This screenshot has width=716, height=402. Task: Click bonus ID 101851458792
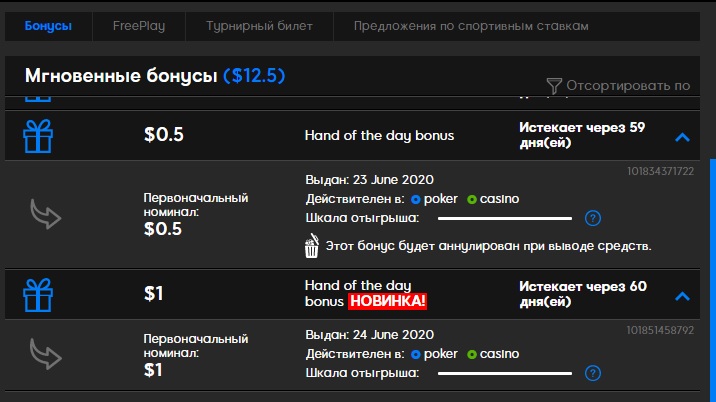[x=660, y=330]
